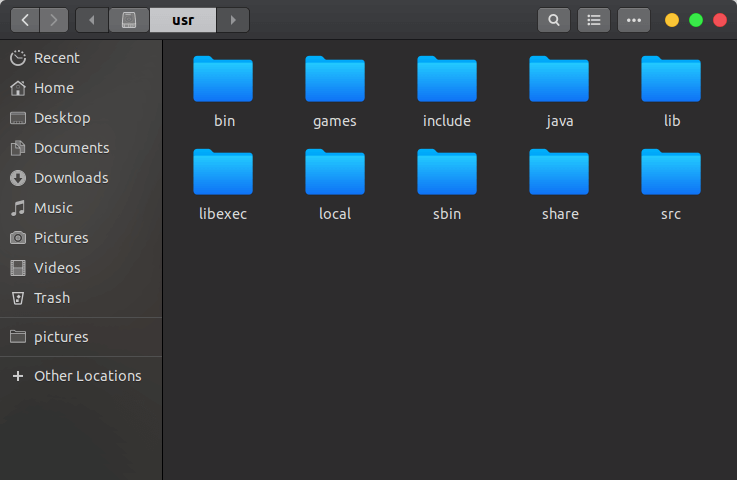Image resolution: width=737 pixels, height=480 pixels.
Task: Go to Home in sidebar
Action: (x=53, y=88)
